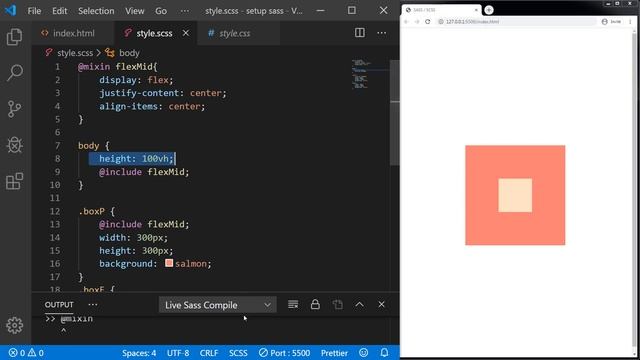Open browser three-dot menu
The height and width of the screenshot is (360, 640).
tap(630, 22)
